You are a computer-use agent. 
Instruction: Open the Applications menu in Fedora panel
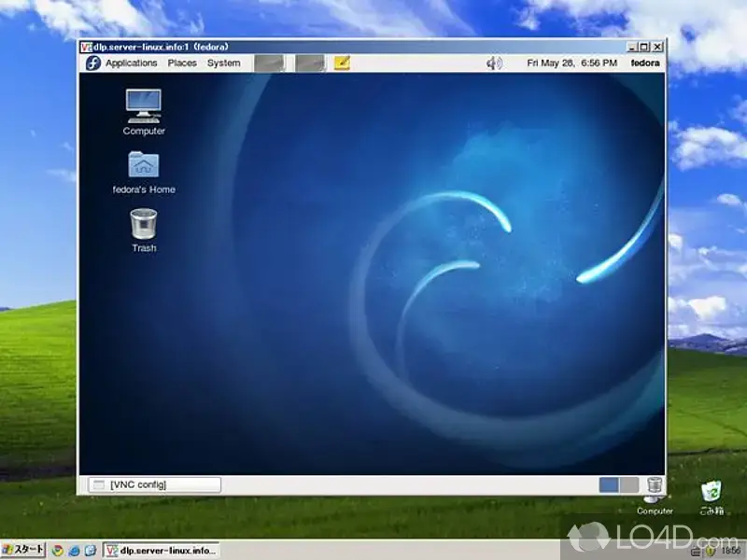[x=131, y=63]
